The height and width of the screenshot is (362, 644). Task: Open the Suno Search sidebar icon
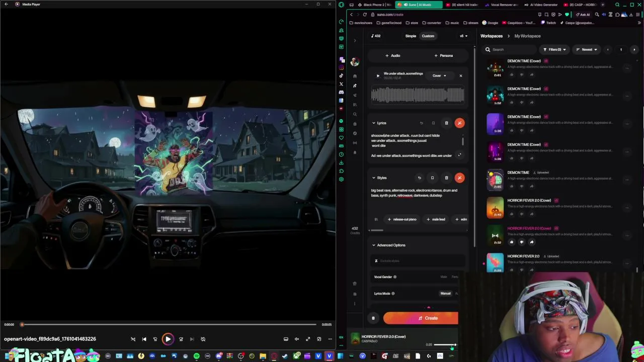coord(355,114)
